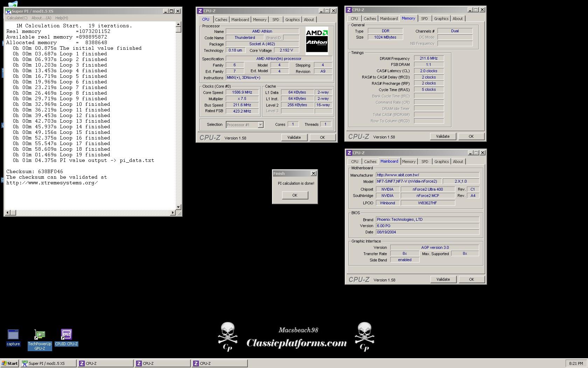
Task: Open the TechPowerUp GPU-Z desktop shortcut
Action: click(x=40, y=340)
